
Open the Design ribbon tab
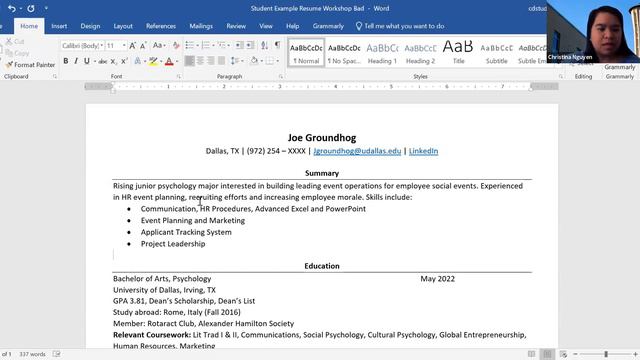pyautogui.click(x=90, y=26)
